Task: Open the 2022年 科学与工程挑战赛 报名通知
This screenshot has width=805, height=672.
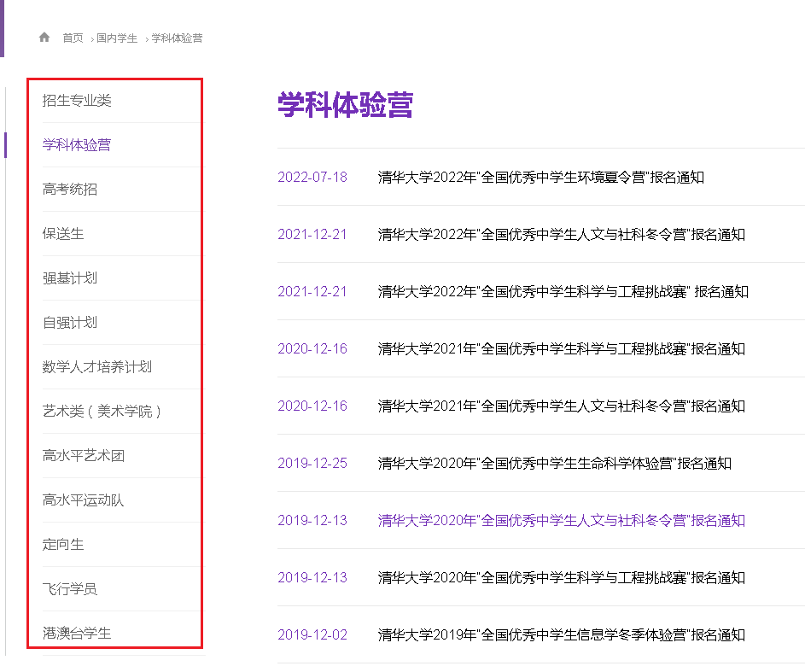Action: [x=563, y=291]
